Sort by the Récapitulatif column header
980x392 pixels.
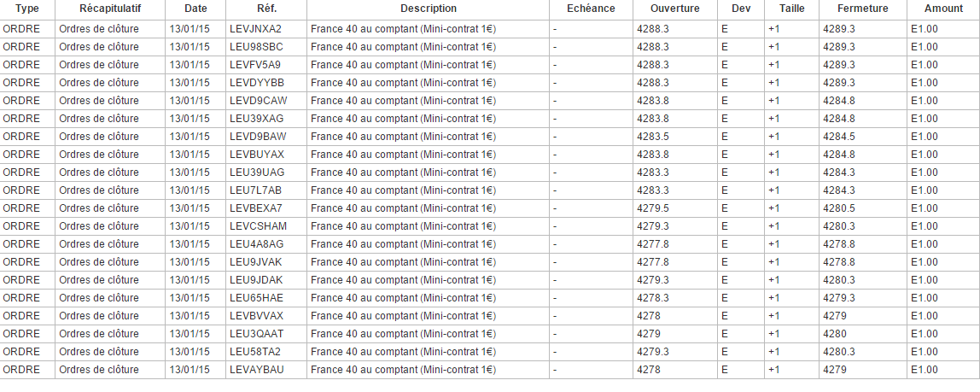[110, 9]
